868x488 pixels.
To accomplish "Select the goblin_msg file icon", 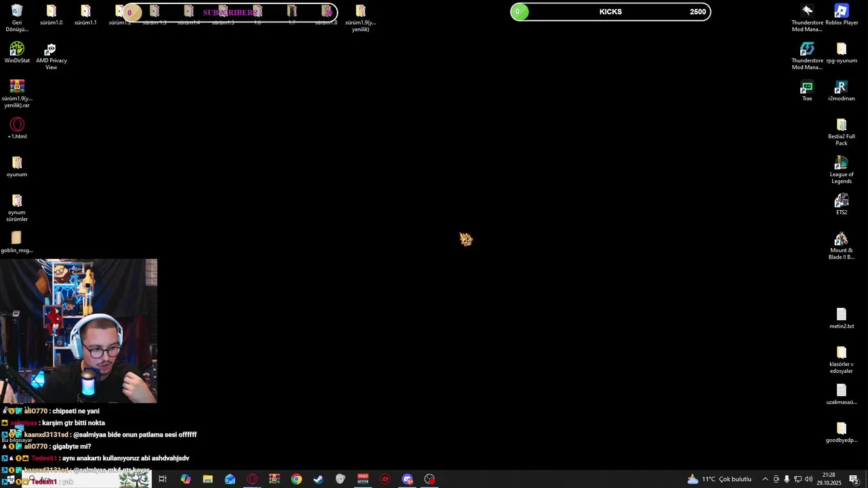I will 17,237.
